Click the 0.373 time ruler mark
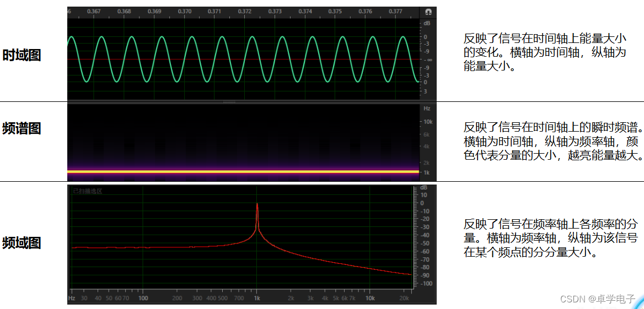This screenshot has height=309, width=644. click(275, 12)
